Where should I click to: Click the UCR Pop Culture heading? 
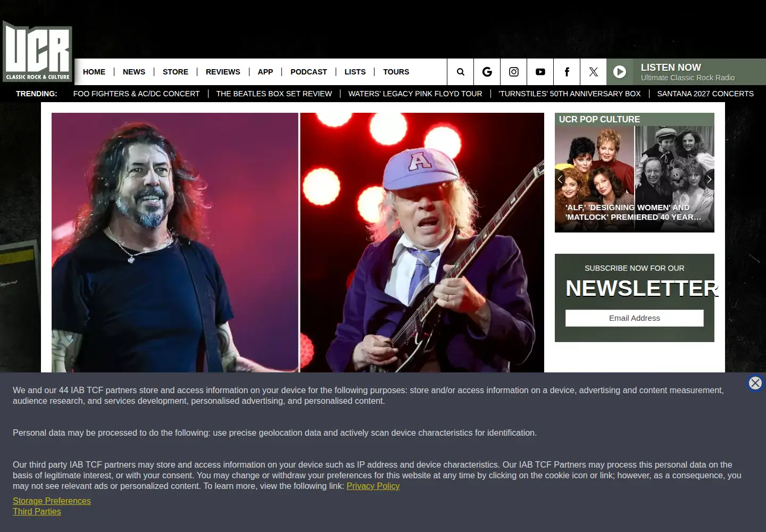(x=600, y=120)
